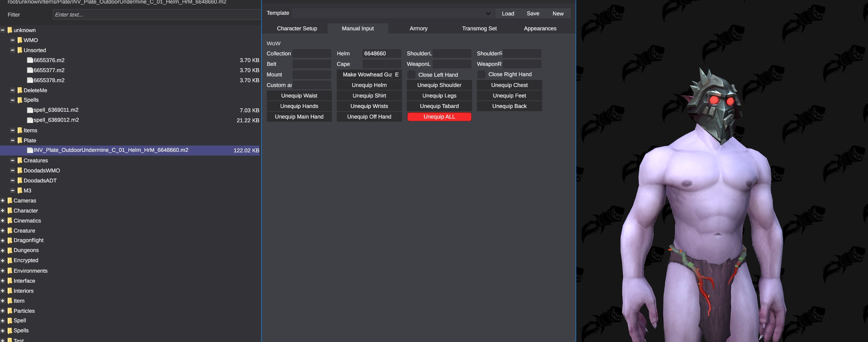The width and height of the screenshot is (868, 342).
Task: Switch to Character Setup tab
Action: [297, 29]
